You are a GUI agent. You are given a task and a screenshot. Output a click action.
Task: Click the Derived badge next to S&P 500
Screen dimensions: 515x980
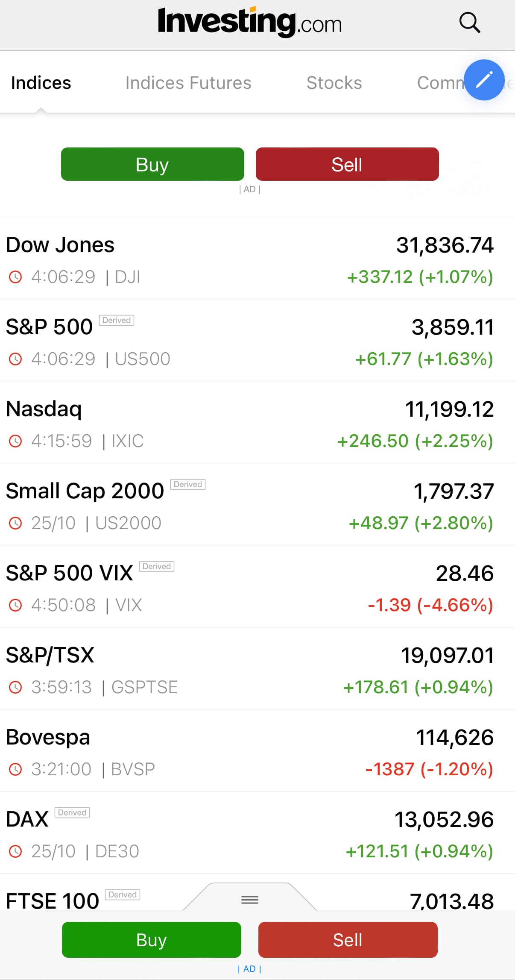point(117,320)
